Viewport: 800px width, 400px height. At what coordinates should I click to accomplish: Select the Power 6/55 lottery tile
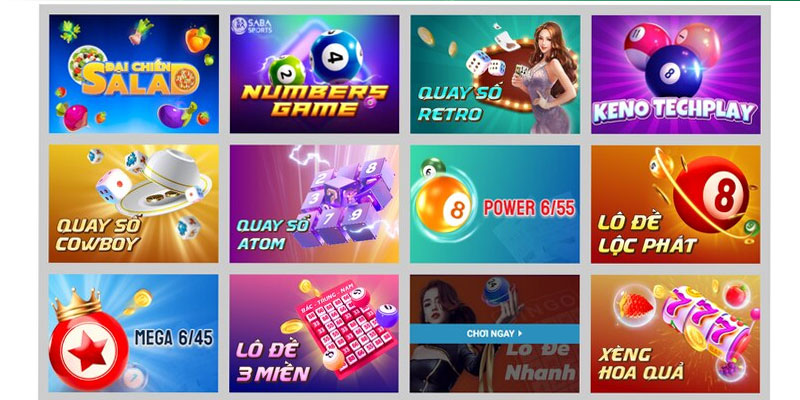[x=495, y=204]
